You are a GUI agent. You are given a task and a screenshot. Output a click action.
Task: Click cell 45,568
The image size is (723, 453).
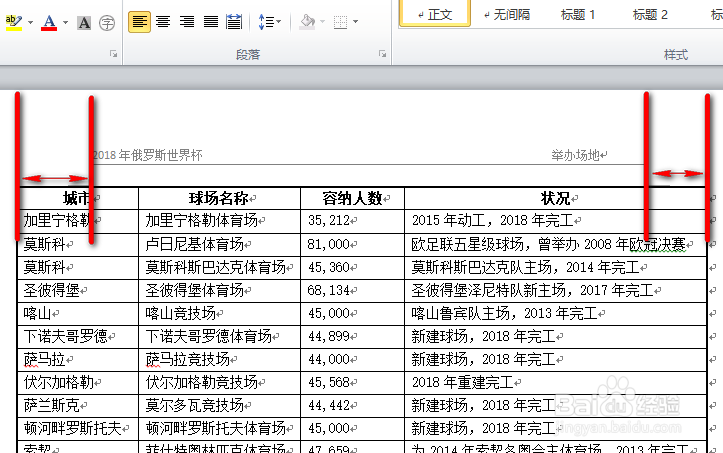(x=352, y=383)
